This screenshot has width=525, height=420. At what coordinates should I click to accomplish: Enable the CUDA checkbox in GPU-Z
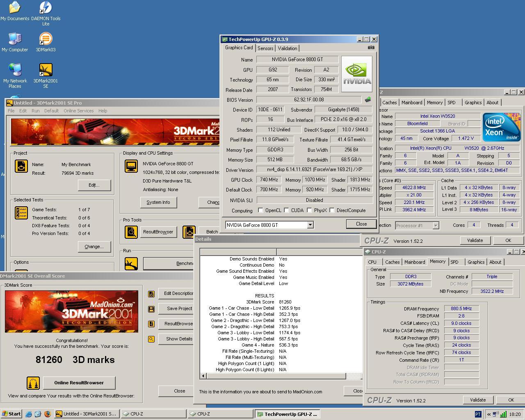click(x=286, y=210)
